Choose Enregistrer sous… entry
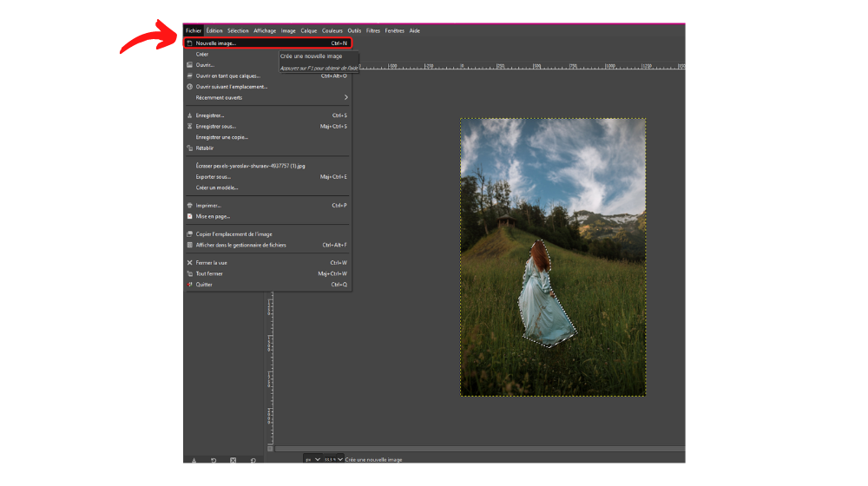The image size is (868, 486). click(x=267, y=127)
